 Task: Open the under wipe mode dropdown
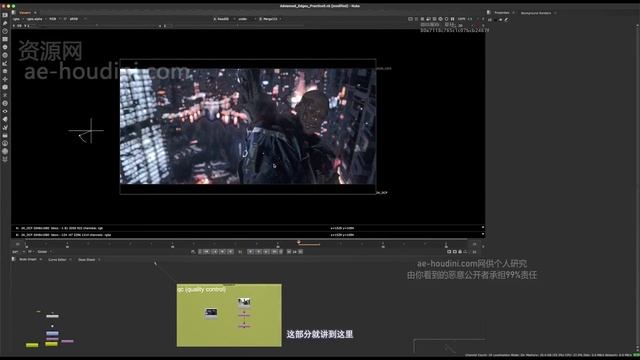click(244, 19)
